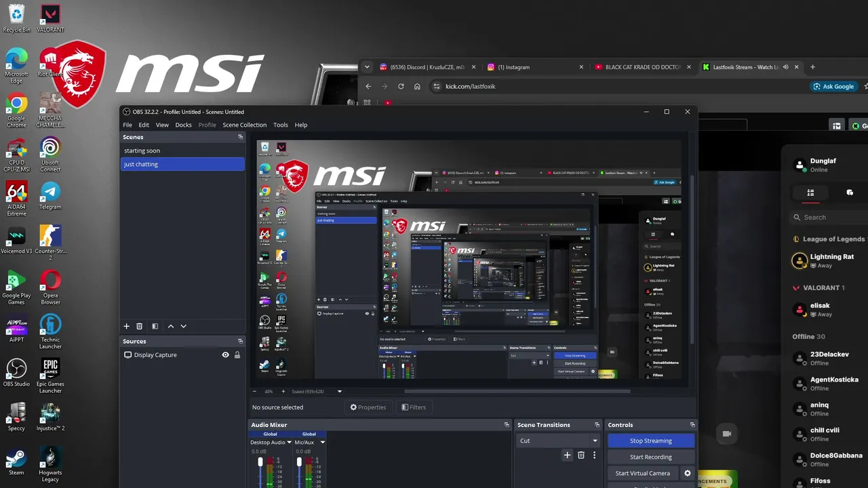
Task: Undock the Audio Mixer panel
Action: tap(507, 425)
